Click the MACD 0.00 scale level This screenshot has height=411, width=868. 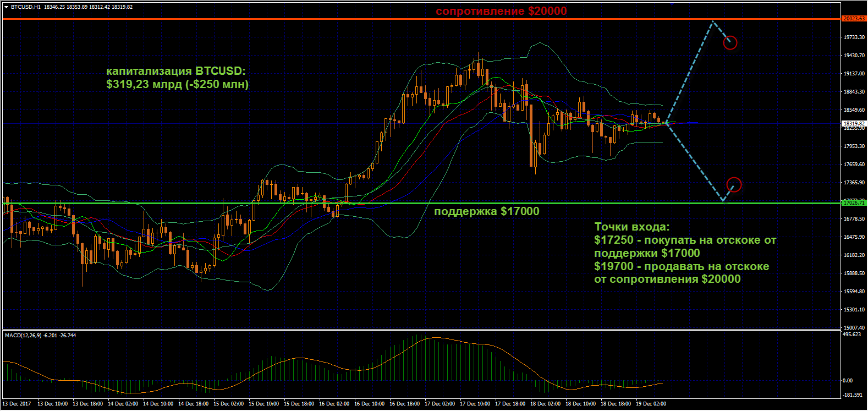pyautogui.click(x=848, y=380)
